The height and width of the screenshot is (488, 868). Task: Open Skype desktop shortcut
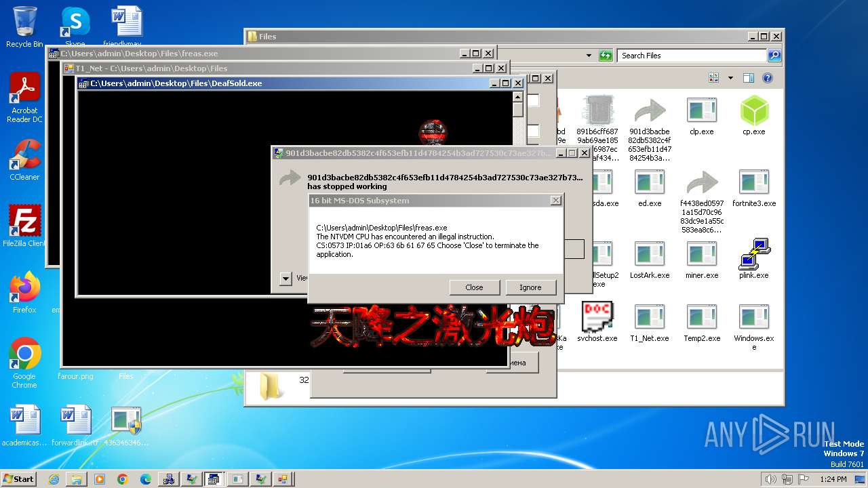[x=75, y=27]
